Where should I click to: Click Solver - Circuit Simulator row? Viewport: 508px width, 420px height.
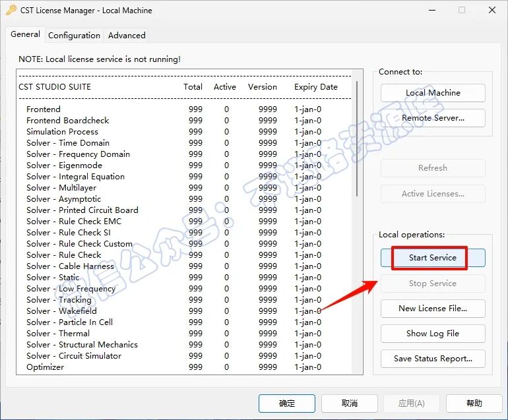coord(185,356)
